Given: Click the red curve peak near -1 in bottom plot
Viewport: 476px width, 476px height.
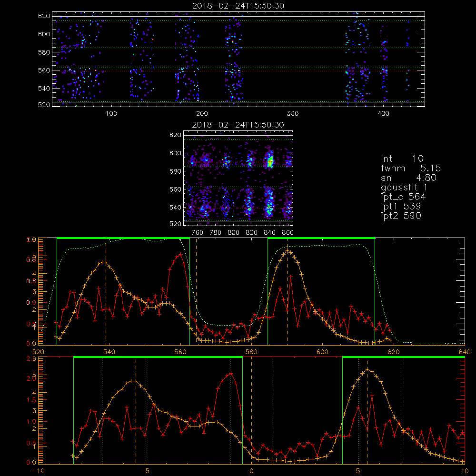Looking at the screenshot, I should click(x=231, y=373).
